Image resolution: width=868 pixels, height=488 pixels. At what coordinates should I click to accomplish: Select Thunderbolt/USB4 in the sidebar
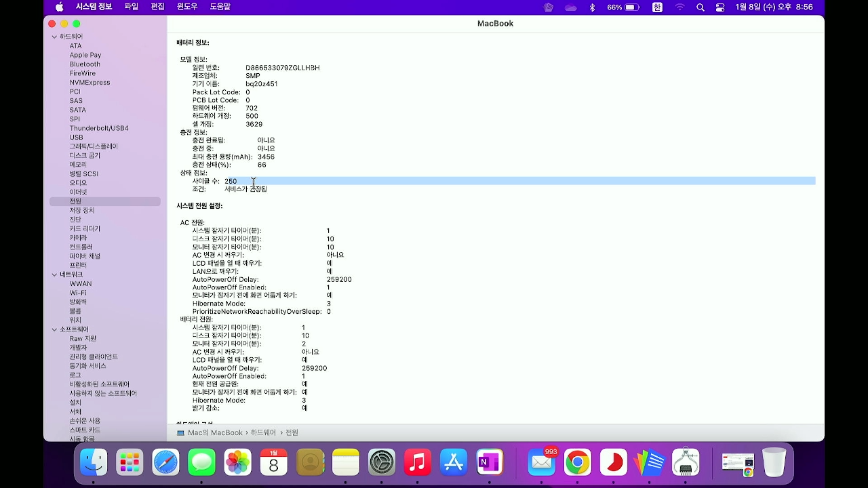coord(99,128)
